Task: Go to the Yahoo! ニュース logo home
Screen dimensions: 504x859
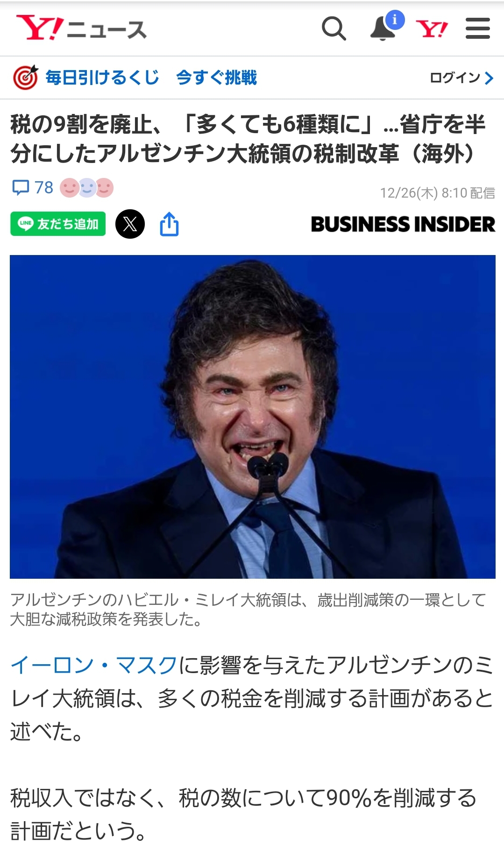Action: coord(81,28)
